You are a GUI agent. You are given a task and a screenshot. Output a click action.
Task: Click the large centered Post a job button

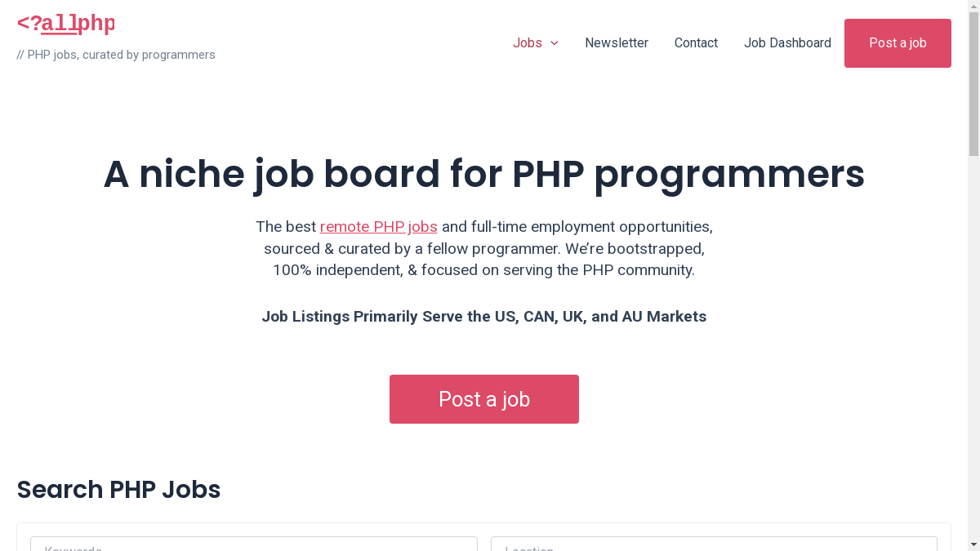[x=484, y=399]
